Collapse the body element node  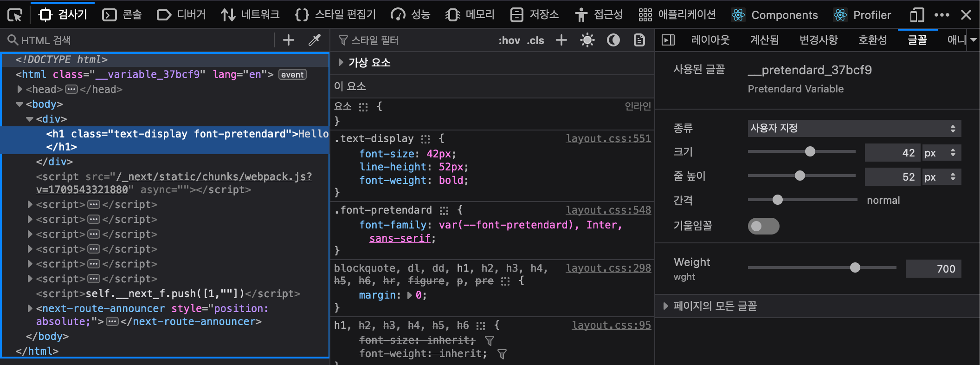[x=19, y=104]
